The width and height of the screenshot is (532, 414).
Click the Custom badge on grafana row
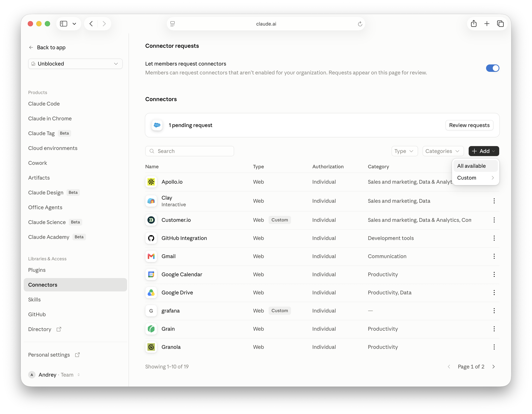point(279,311)
